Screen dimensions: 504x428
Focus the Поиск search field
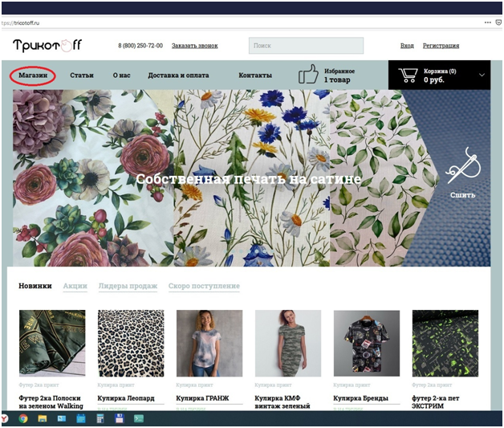[306, 45]
